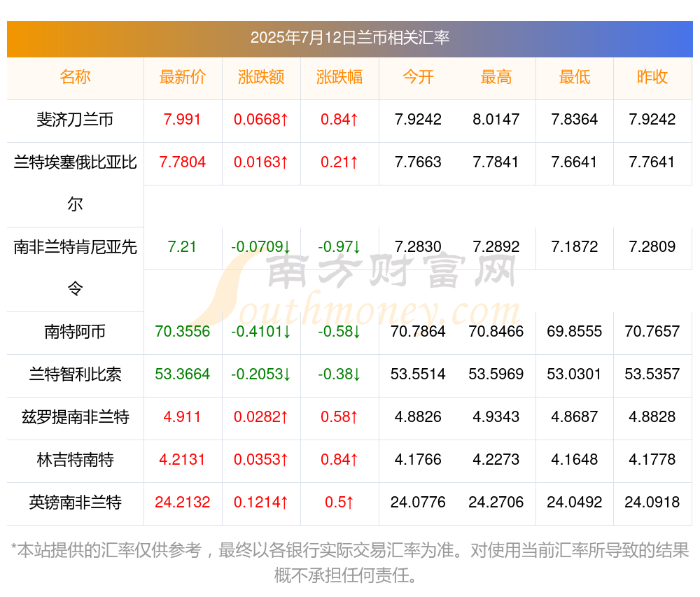Click change percent -0.97↓

(x=339, y=247)
